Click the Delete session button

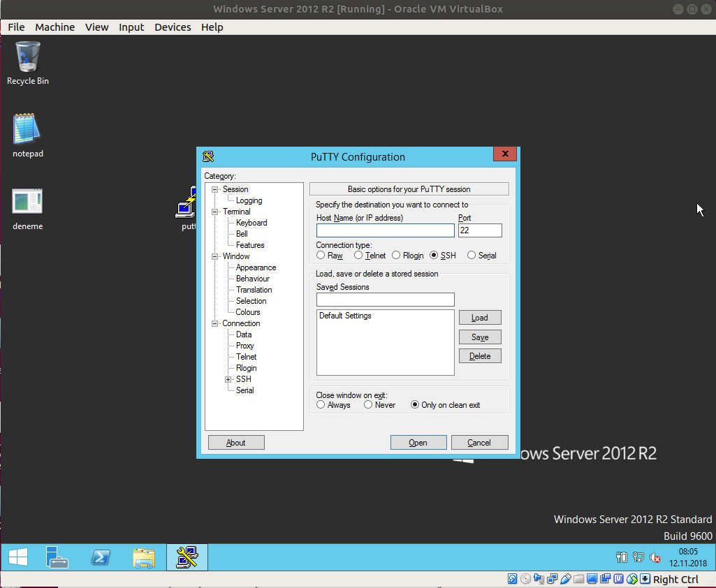(480, 356)
